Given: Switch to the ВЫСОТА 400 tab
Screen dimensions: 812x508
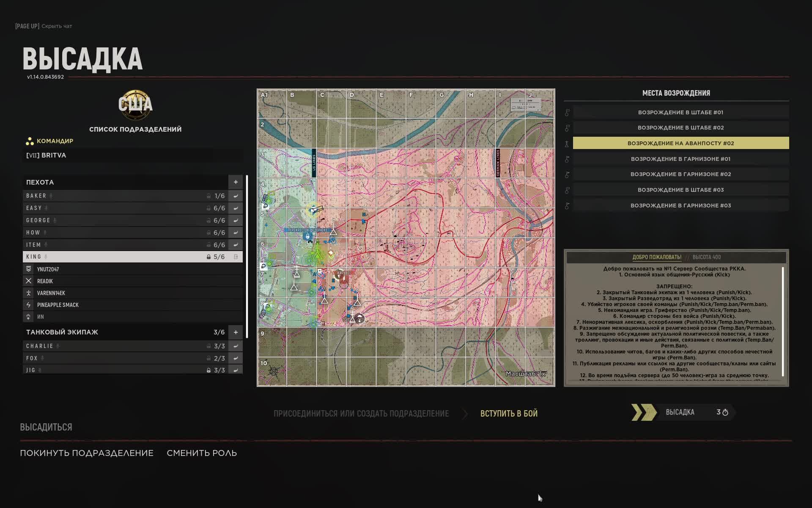Looking at the screenshot, I should pyautogui.click(x=706, y=257).
